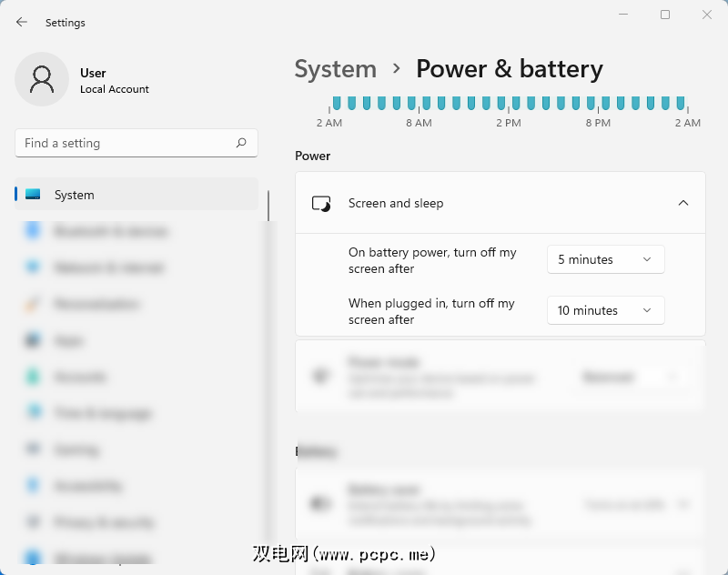Click the Power & battery page title
The image size is (728, 575).
[x=510, y=69]
